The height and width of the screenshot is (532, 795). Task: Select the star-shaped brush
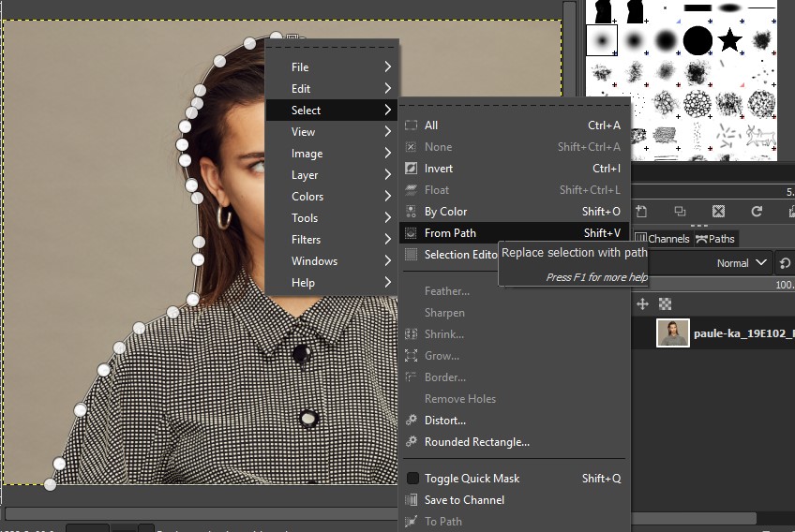728,40
